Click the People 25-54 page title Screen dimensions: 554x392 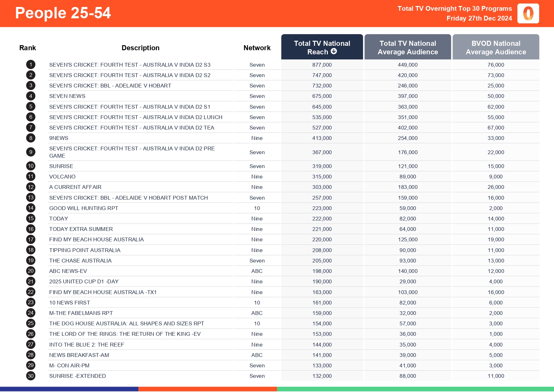[x=63, y=13]
